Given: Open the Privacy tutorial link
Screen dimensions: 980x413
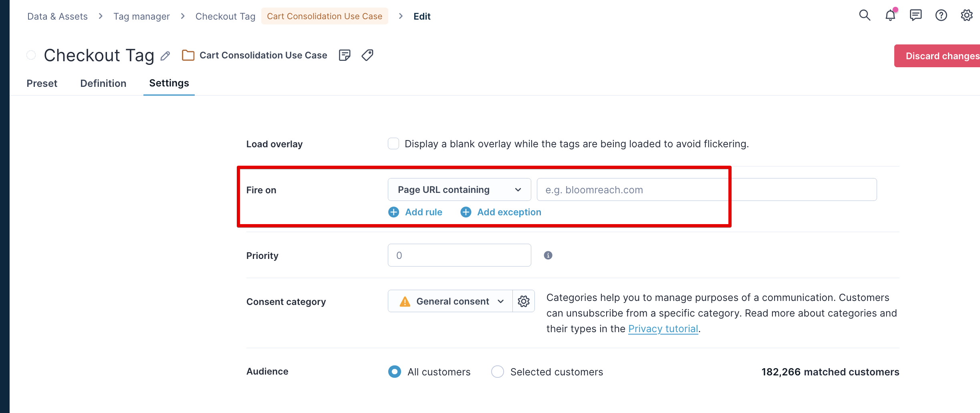Looking at the screenshot, I should (663, 329).
